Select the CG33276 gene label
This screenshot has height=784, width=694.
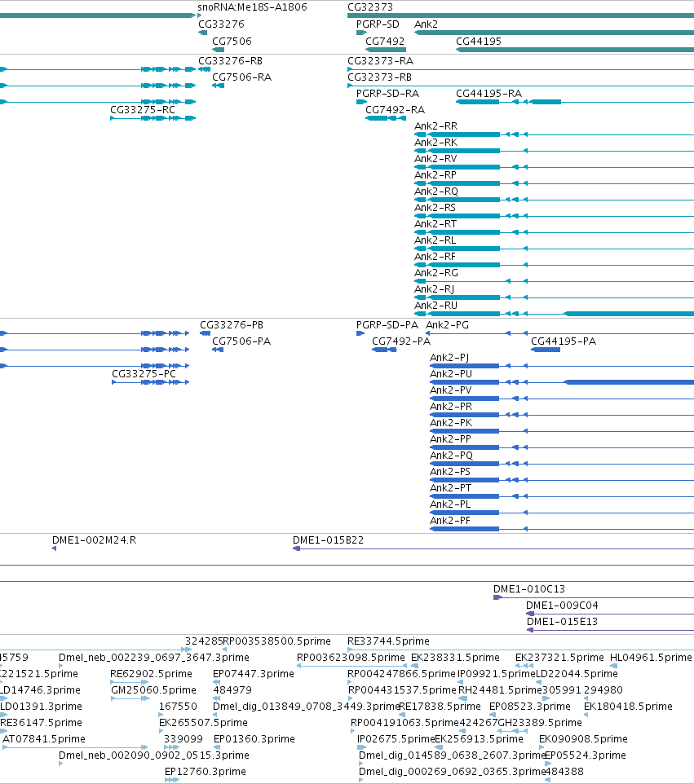tap(221, 24)
